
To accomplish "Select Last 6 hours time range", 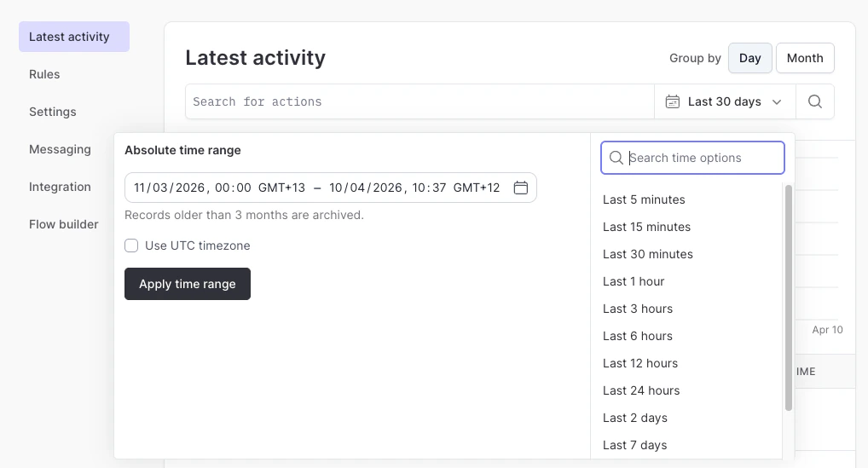I will click(x=638, y=336).
